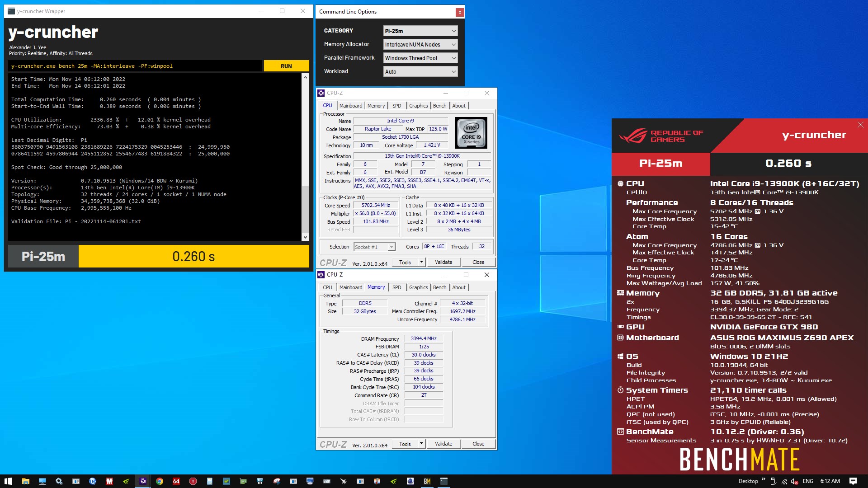Click the upper CPU-Z window title icon
Viewport: 868px width, 488px height.
click(321, 93)
